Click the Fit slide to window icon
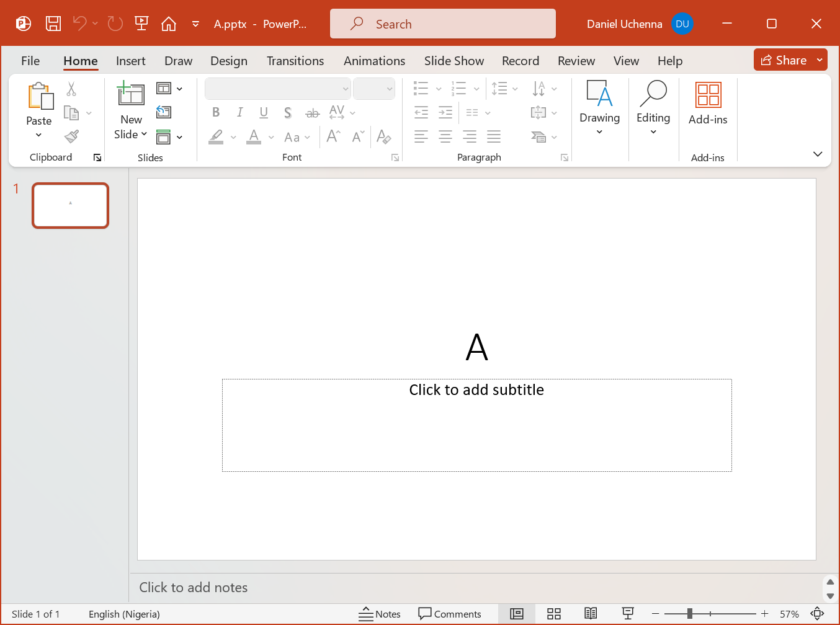Screen dimensions: 840x625 click(817, 614)
